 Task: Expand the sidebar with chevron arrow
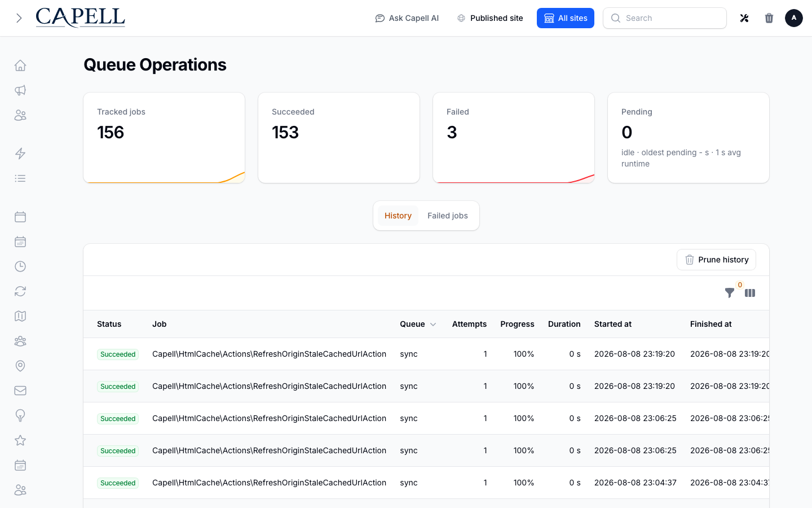tap(19, 18)
